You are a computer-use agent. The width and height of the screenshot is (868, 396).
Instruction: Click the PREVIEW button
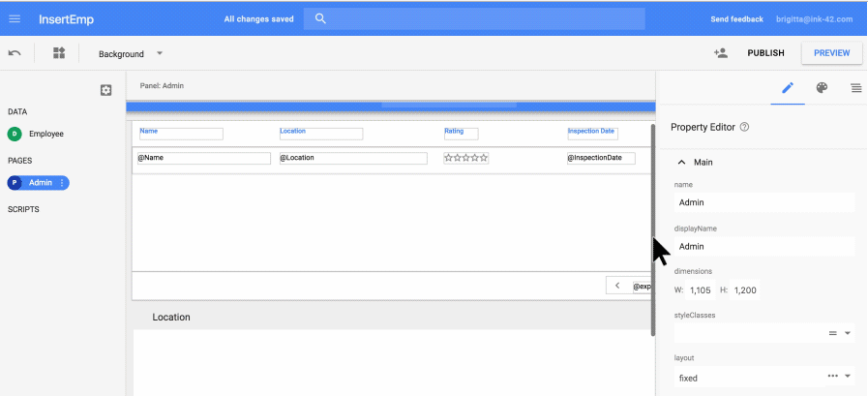coord(831,53)
